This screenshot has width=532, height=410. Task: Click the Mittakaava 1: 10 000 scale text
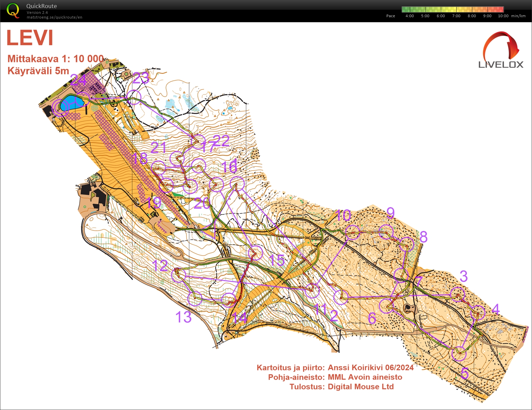pos(56,59)
